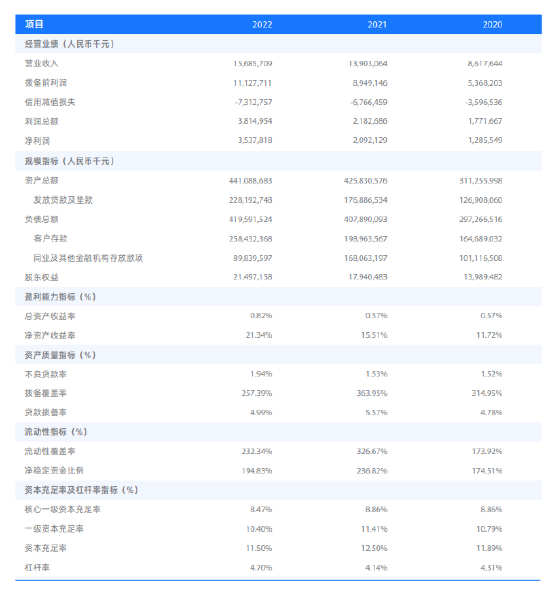
Task: Select the 经营业绩（人民币千元）section heading
Action: (x=70, y=44)
